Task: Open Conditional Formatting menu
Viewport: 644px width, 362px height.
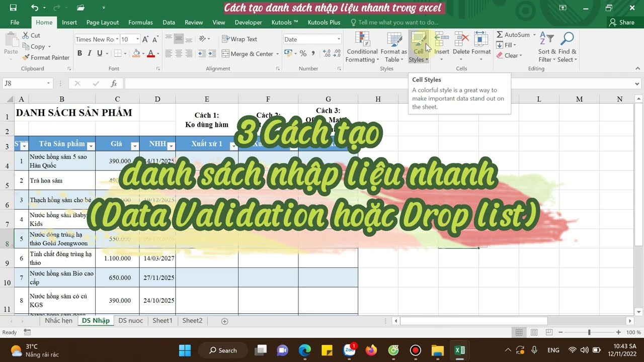Action: (x=362, y=47)
